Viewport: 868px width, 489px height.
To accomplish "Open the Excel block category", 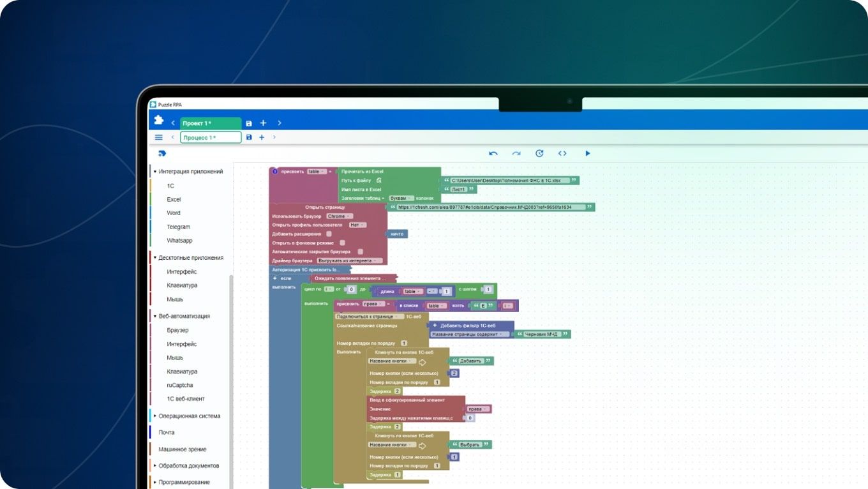I will [174, 200].
